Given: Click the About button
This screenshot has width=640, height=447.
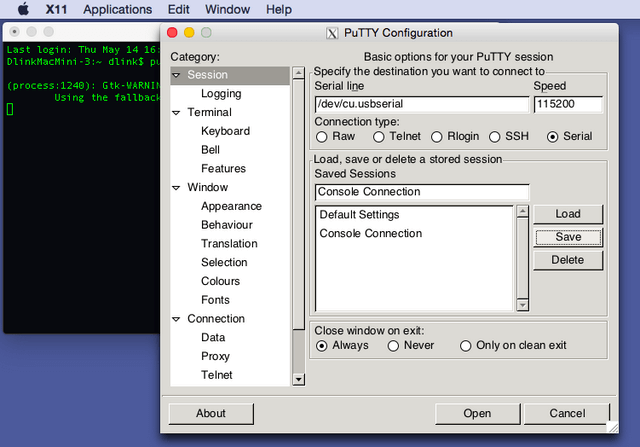Looking at the screenshot, I should (211, 414).
